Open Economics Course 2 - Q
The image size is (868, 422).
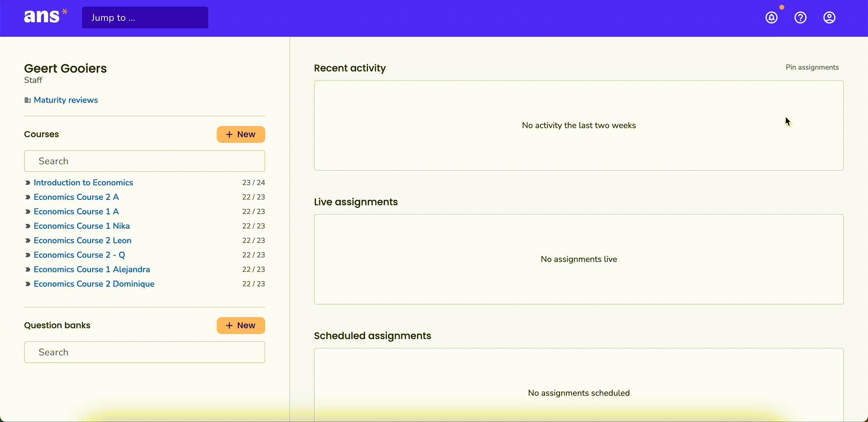pos(79,255)
